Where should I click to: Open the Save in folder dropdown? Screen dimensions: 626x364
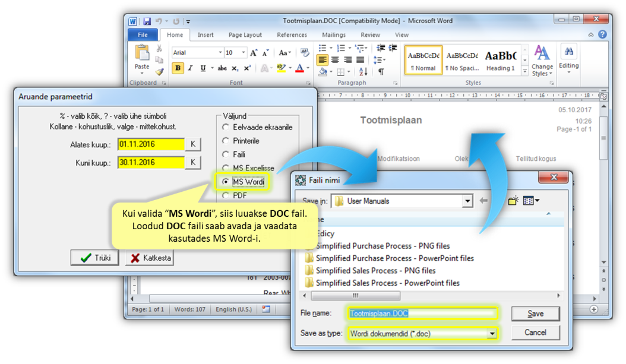467,201
